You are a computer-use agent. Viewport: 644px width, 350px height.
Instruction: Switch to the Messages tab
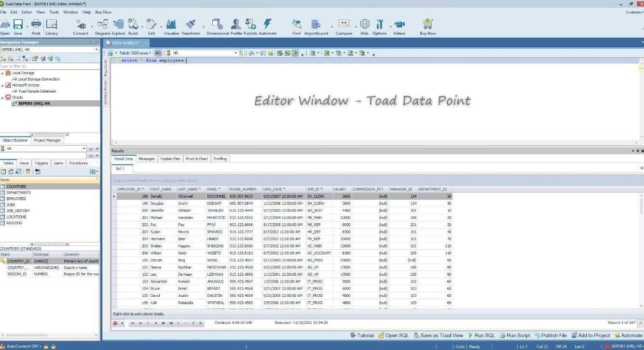147,159
